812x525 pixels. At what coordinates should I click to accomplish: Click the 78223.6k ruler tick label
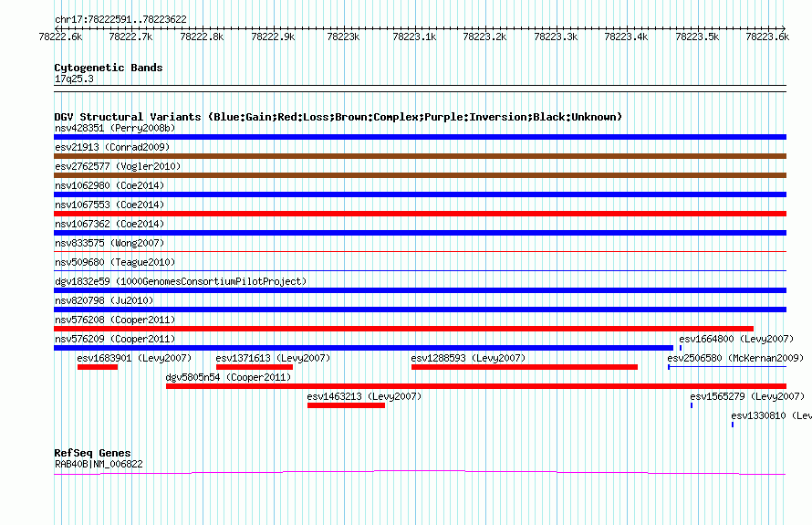767,37
